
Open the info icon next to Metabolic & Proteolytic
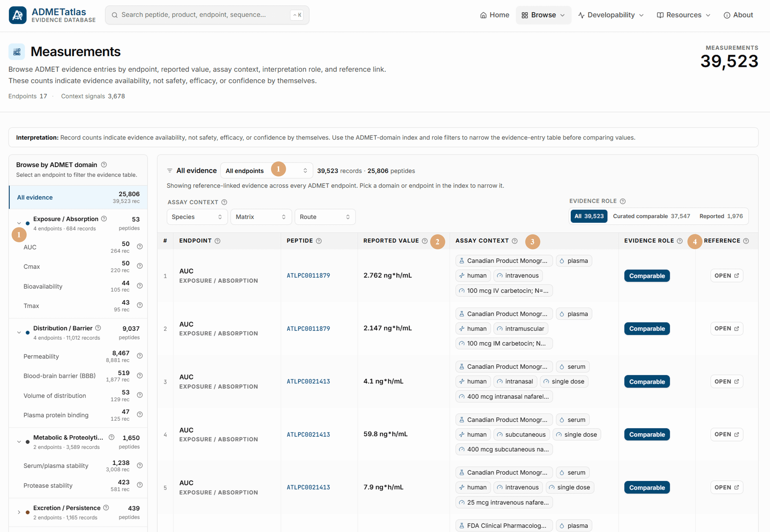(x=112, y=437)
